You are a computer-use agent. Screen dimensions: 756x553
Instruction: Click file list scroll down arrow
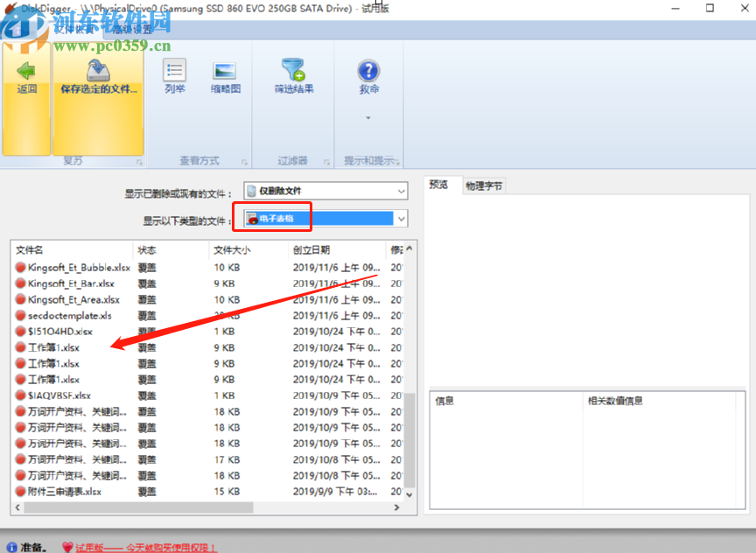point(409,494)
